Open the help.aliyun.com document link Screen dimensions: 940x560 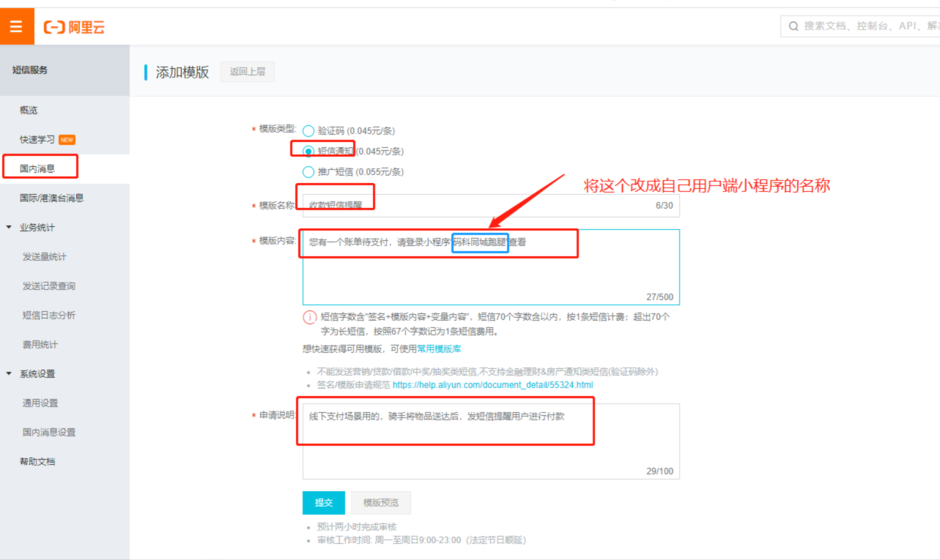click(492, 385)
